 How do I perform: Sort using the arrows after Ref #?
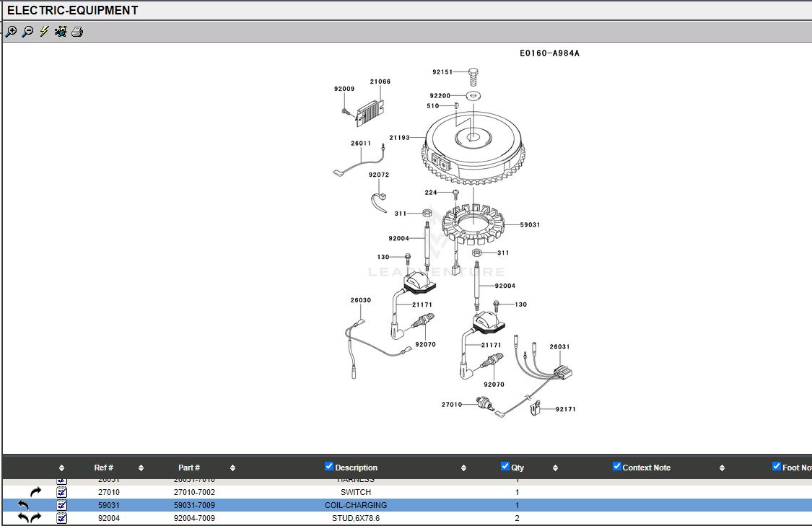coord(141,468)
